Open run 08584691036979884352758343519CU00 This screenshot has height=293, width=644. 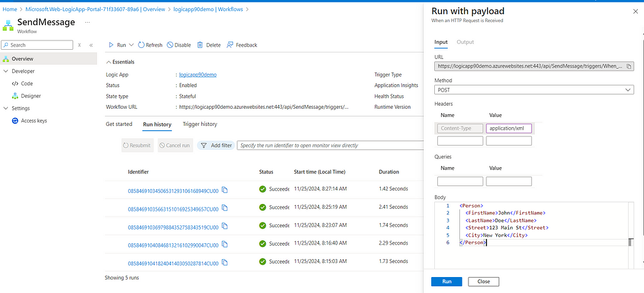pos(173,227)
